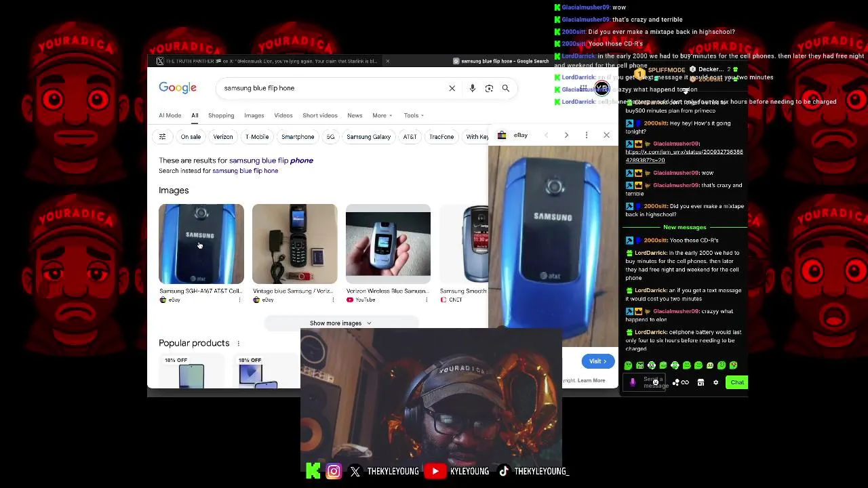
Task: Open the chat shop icon
Action: (x=701, y=382)
